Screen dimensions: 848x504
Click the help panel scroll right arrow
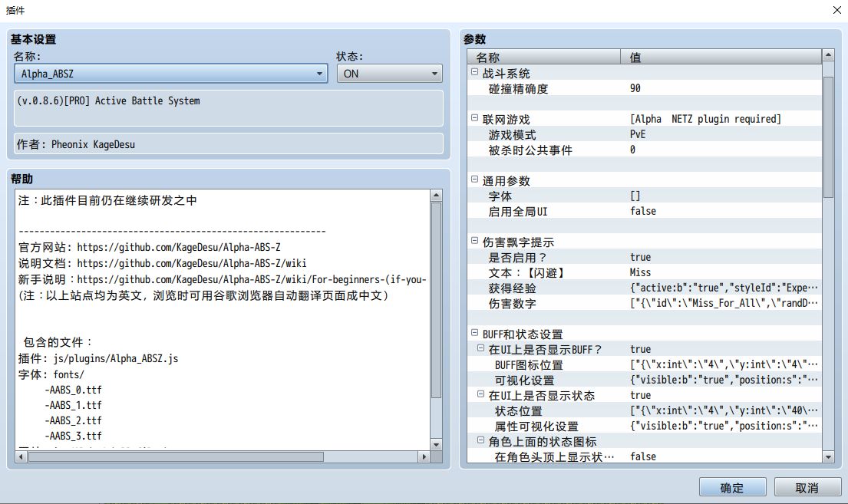point(424,457)
